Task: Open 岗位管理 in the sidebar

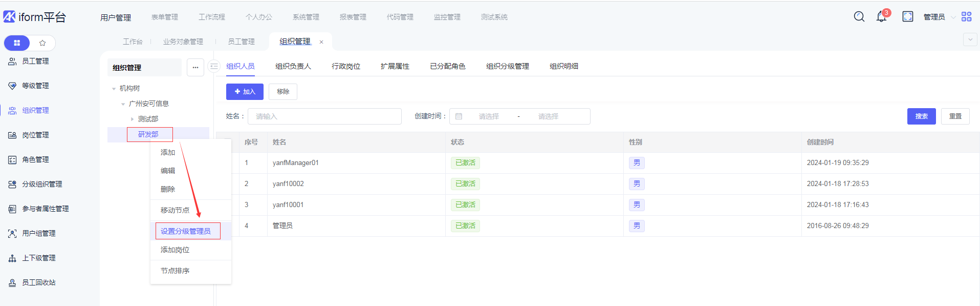Action: [35, 135]
